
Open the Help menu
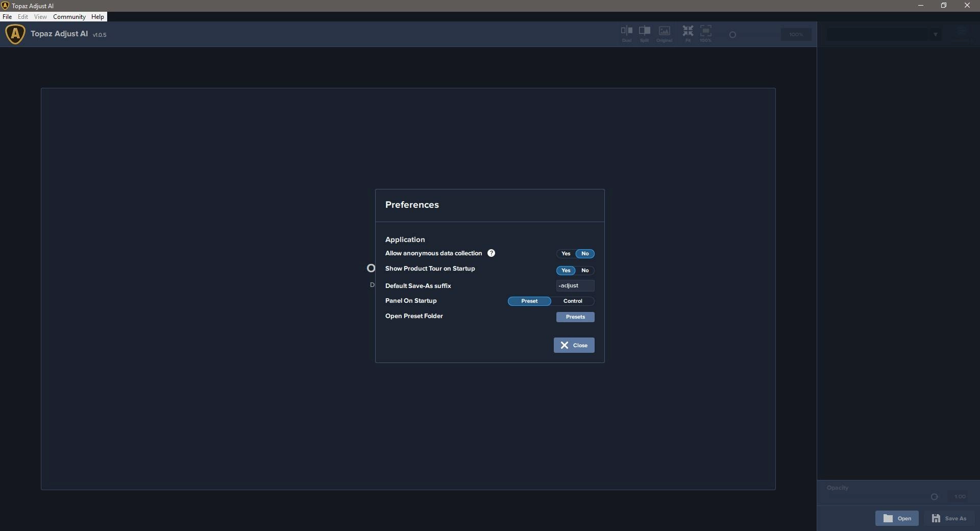[97, 17]
